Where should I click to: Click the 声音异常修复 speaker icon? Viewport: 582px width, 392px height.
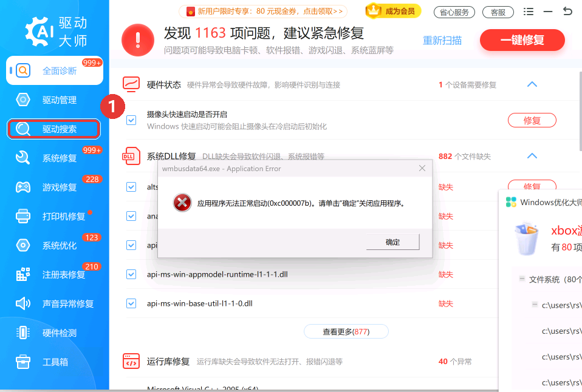(23, 303)
